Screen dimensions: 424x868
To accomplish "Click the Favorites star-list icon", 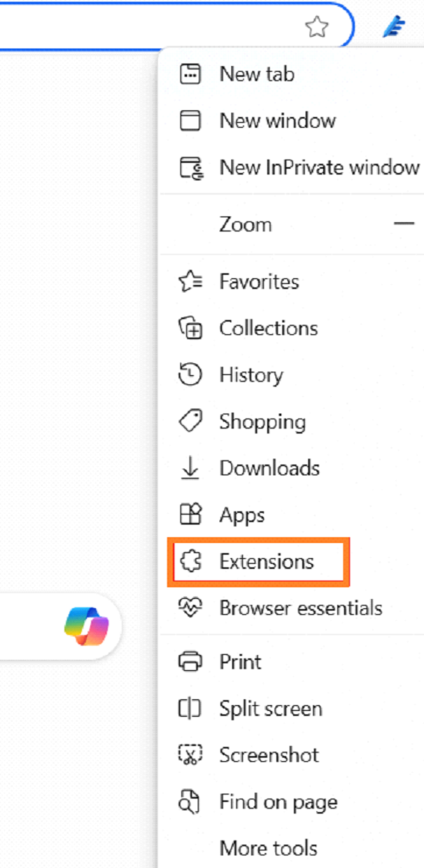I will pos(191,282).
